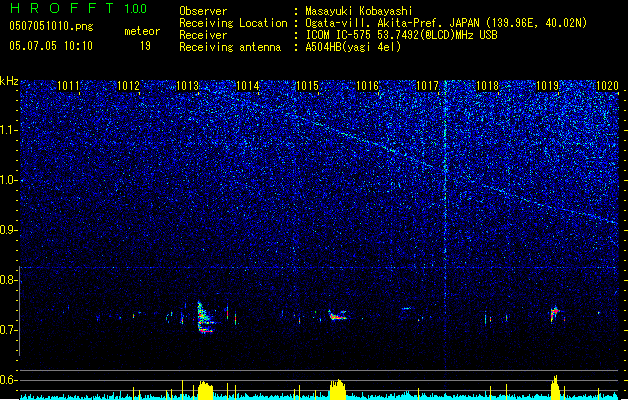Click the 'Receiving Location' label
This screenshot has width=629, height=400.
point(233,23)
